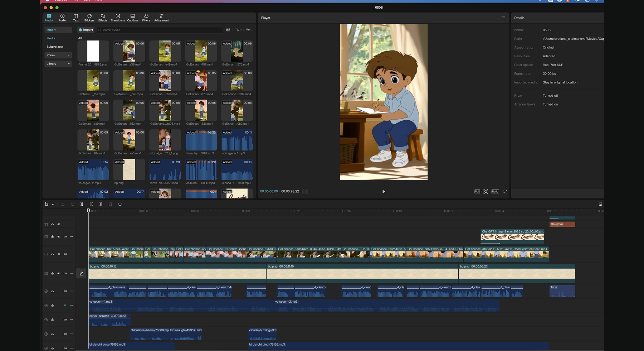Mute the pencil-scratch audio track

tap(65, 319)
